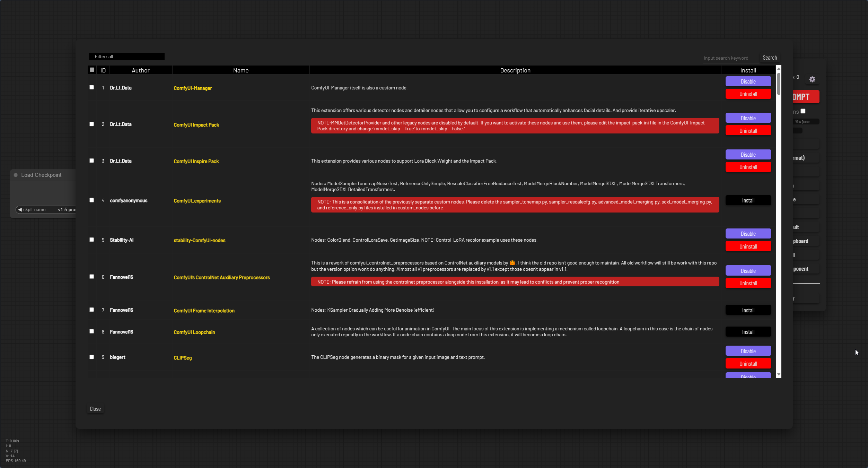Check the ComfyUI Impact Pack row checkbox
This screenshot has width=868, height=468.
[92, 124]
